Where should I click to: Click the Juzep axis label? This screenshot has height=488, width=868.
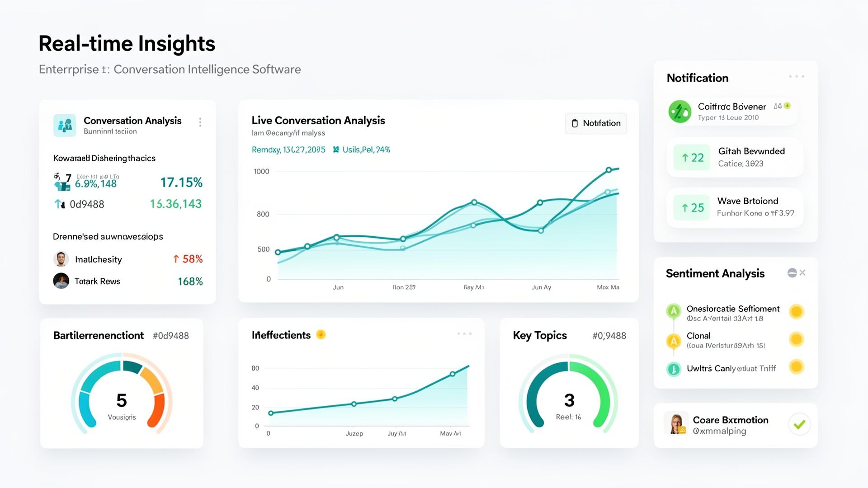tap(354, 433)
